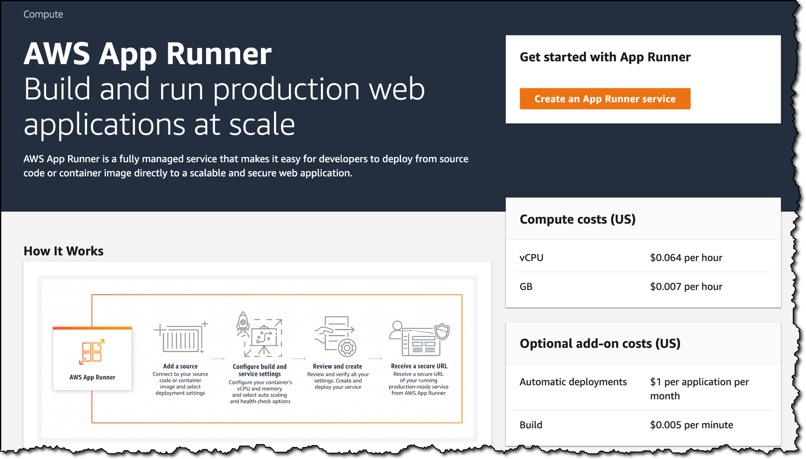This screenshot has height=459, width=806.
Task: Click the How It Works heading
Action: [x=64, y=251]
